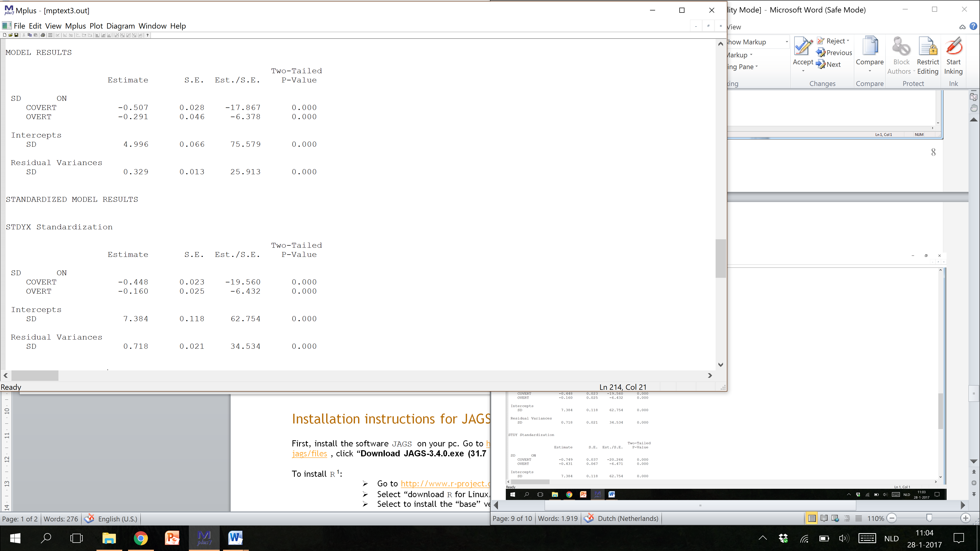Open the Help menu in Mplus
The height and width of the screenshot is (551, 980).
(178, 26)
